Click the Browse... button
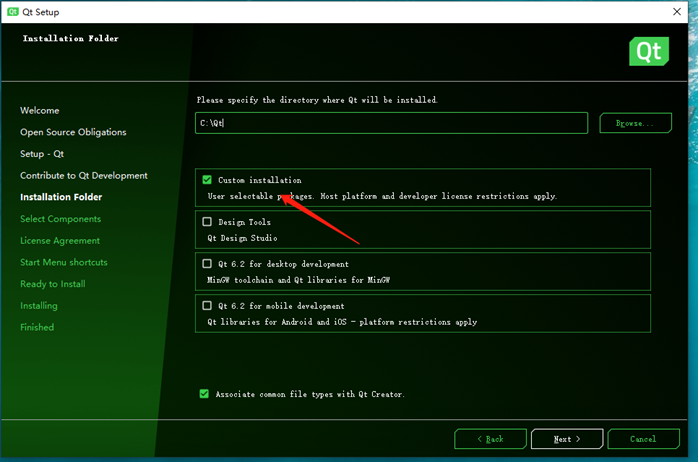 coord(635,123)
